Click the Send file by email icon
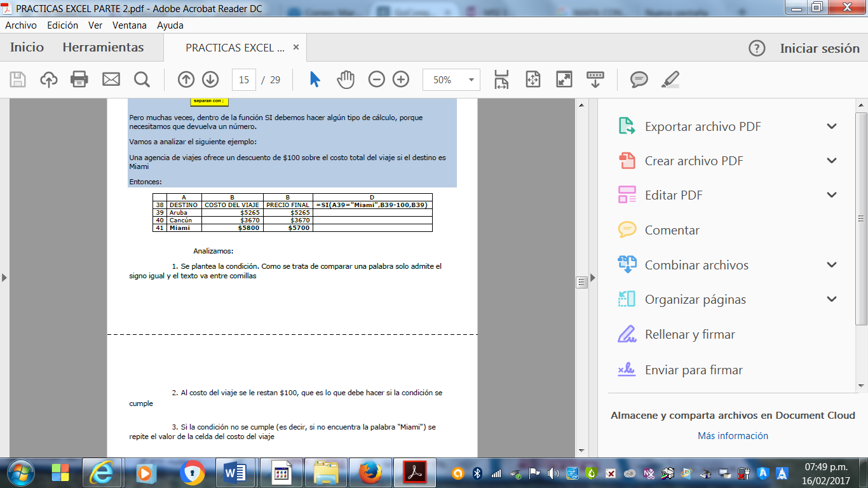 111,79
